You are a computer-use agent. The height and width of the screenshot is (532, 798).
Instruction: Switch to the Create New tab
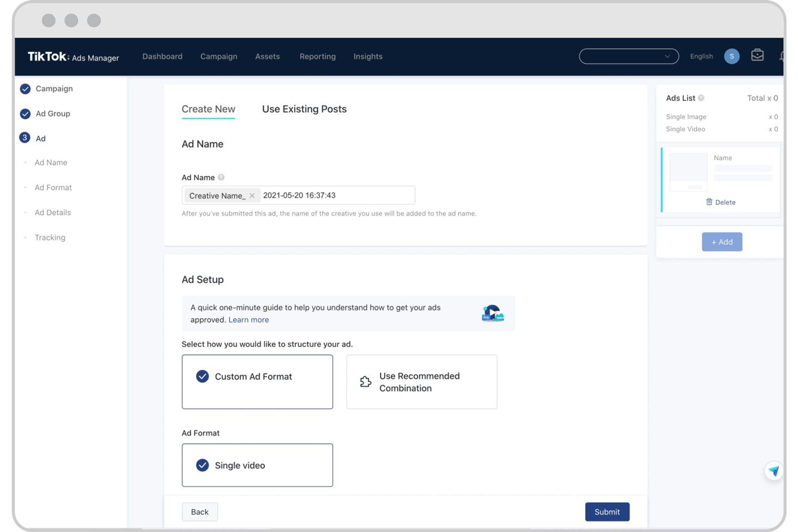point(209,109)
